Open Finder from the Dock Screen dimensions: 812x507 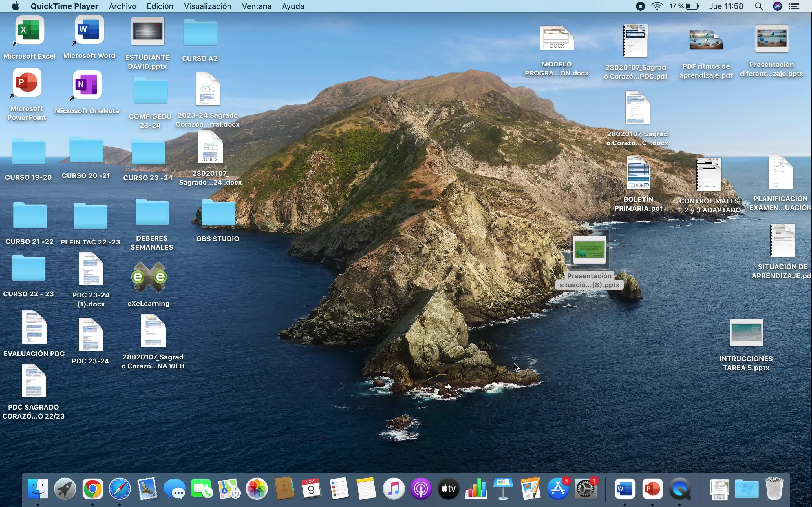[37, 489]
